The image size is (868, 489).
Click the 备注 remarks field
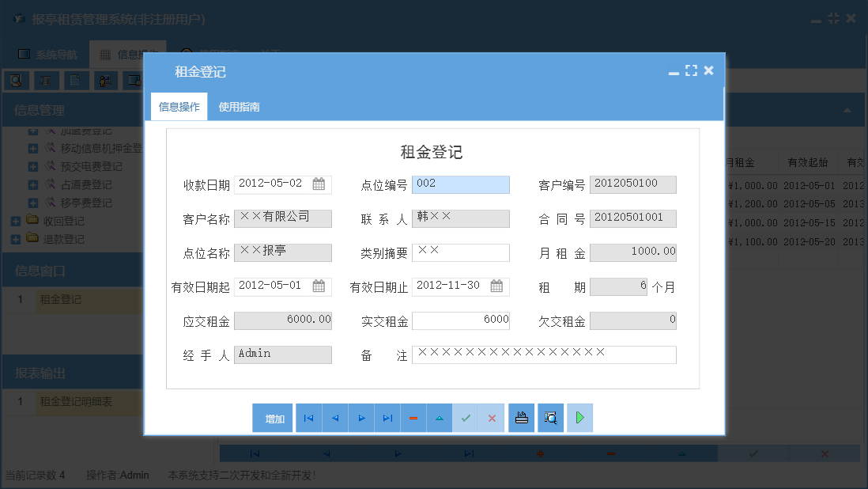pyautogui.click(x=545, y=354)
